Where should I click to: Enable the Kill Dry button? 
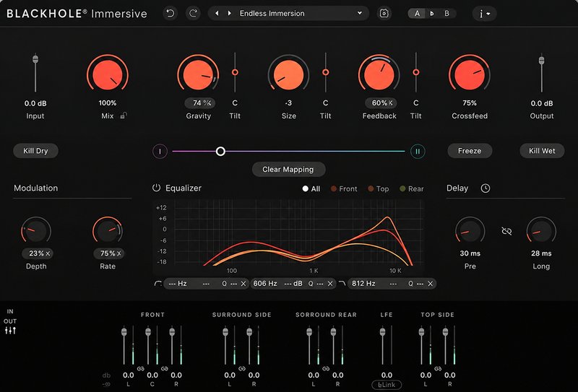pyautogui.click(x=35, y=151)
